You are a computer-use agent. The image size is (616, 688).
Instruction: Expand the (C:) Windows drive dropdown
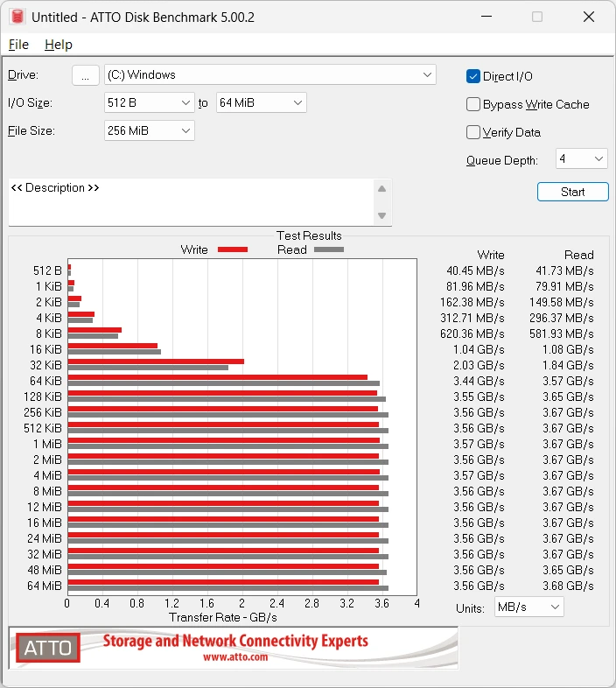pyautogui.click(x=270, y=74)
